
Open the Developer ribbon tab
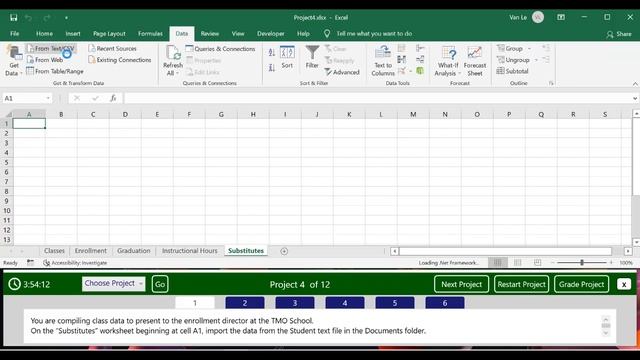[x=271, y=33]
